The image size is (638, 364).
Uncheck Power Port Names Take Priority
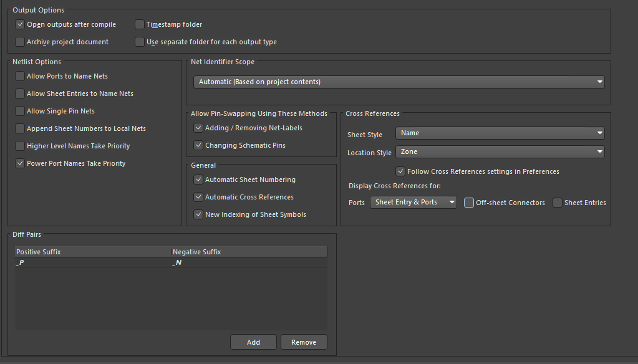pos(20,163)
